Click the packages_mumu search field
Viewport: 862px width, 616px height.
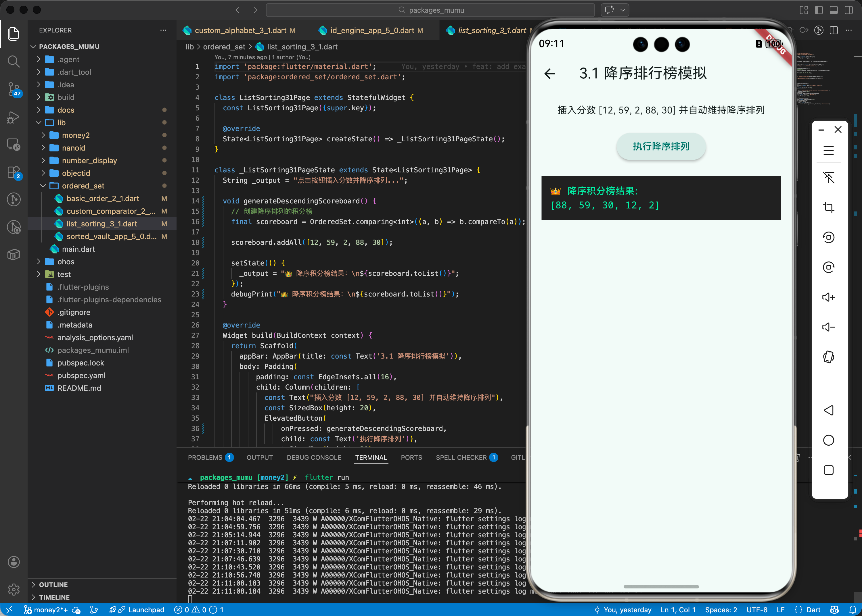point(430,10)
